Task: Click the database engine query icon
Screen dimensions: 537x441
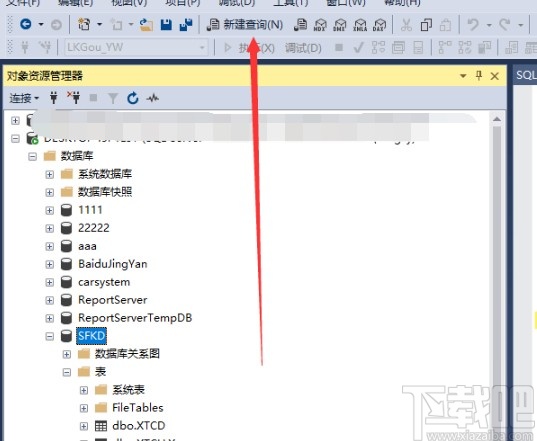Action: pos(300,25)
